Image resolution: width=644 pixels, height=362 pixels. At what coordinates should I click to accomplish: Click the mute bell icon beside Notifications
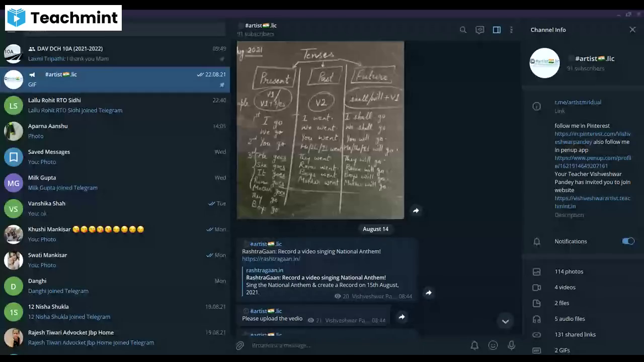[536, 241]
